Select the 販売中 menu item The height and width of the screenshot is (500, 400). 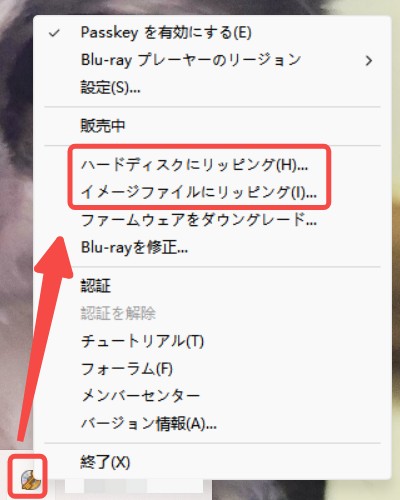point(103,126)
